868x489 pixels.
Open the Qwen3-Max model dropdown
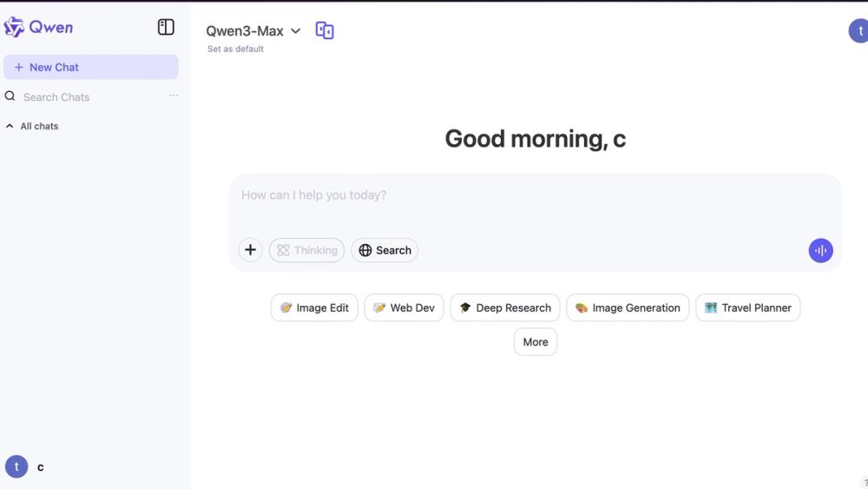click(x=253, y=31)
